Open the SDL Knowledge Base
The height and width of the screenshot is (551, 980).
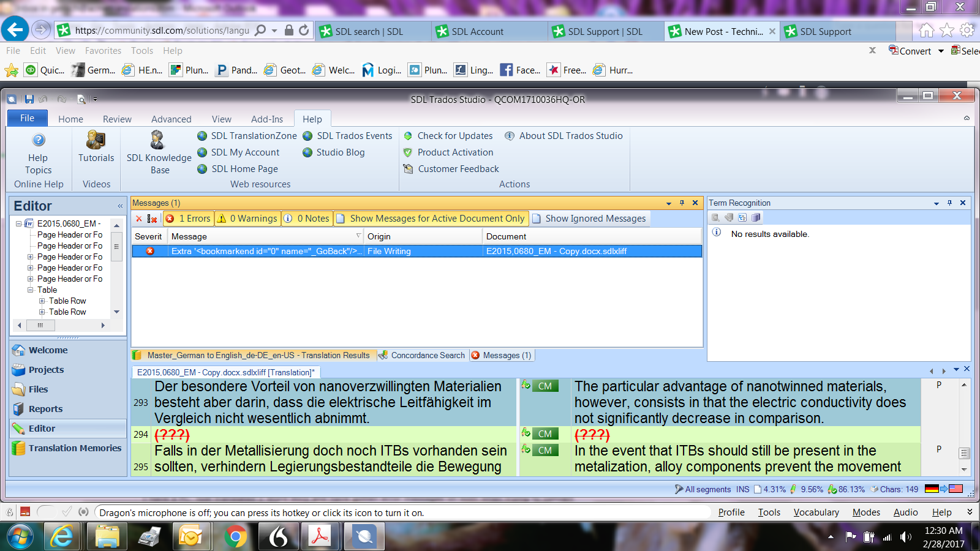[159, 153]
